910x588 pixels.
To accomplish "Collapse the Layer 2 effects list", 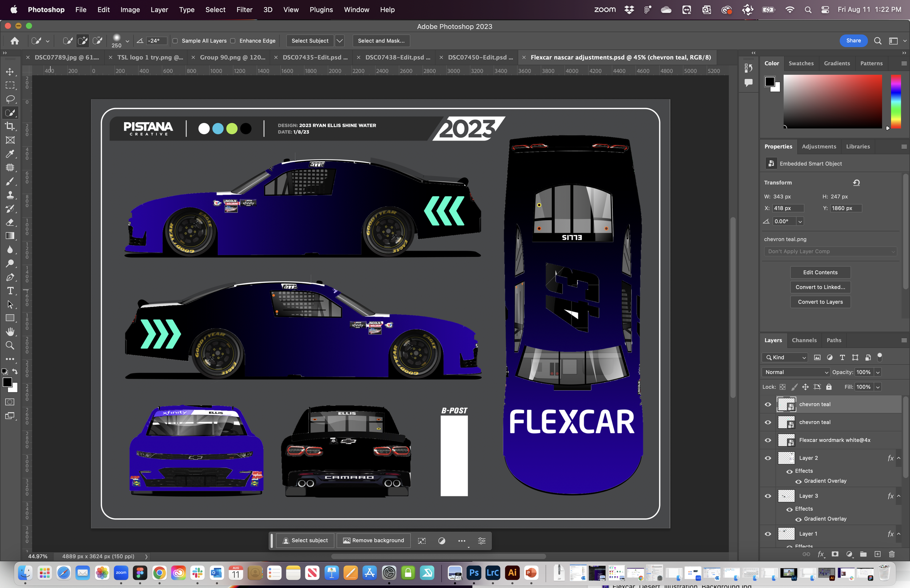I will pyautogui.click(x=899, y=458).
